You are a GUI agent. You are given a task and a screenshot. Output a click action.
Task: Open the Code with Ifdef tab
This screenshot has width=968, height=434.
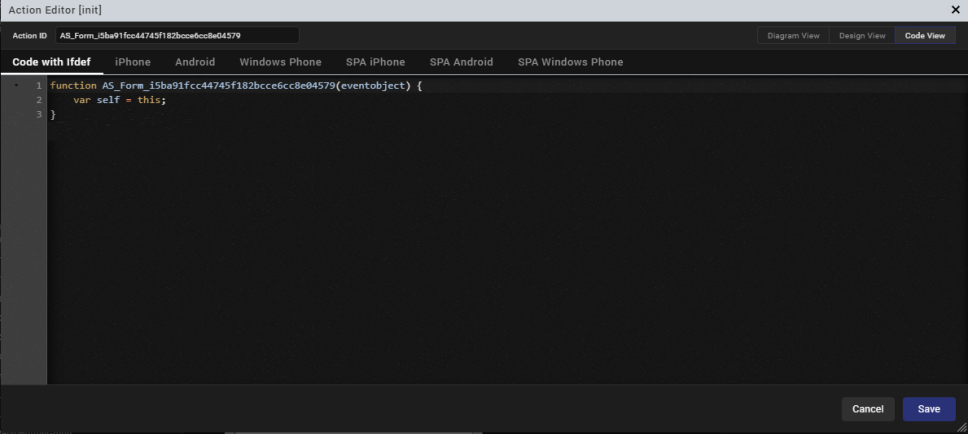tap(52, 62)
